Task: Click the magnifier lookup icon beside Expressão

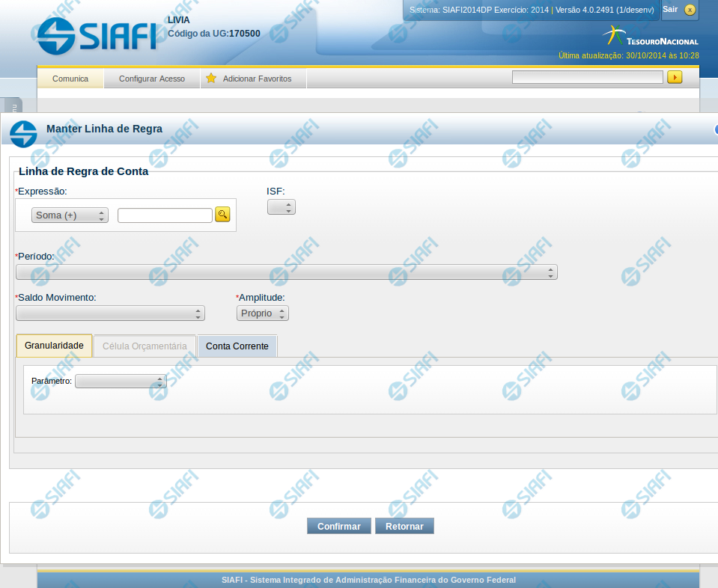Action: [222, 215]
